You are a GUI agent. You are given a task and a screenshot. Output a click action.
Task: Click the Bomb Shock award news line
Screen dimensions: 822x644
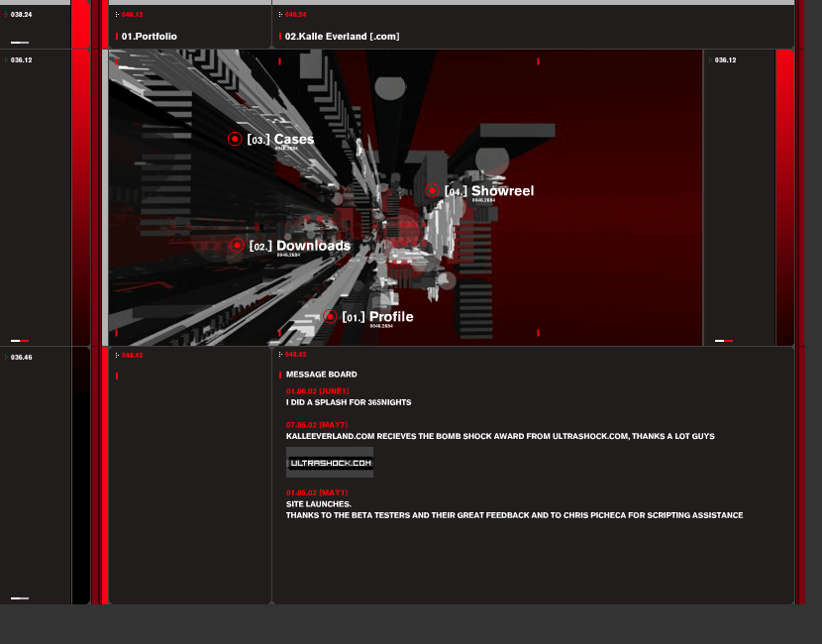500,436
